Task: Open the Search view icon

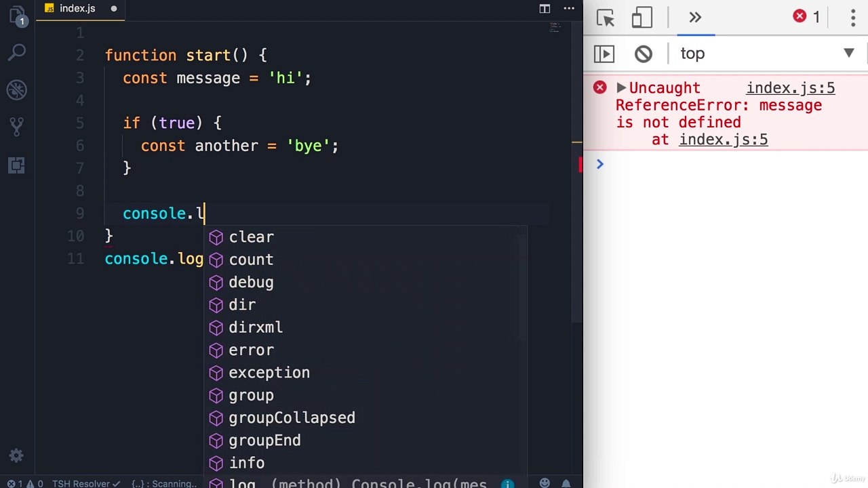Action: (17, 52)
